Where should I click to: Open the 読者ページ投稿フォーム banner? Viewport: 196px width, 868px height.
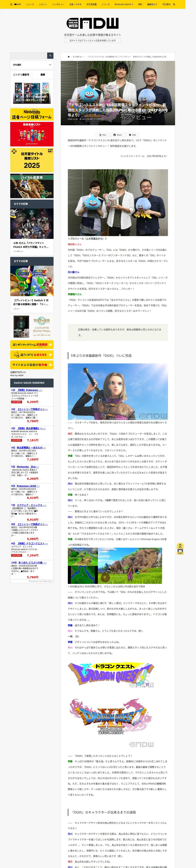click(32, 114)
